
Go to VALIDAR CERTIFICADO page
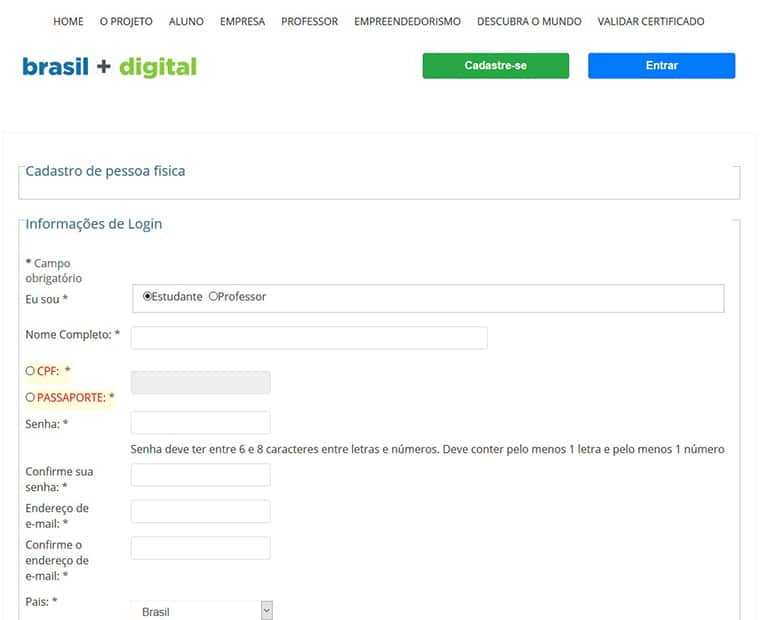click(650, 21)
